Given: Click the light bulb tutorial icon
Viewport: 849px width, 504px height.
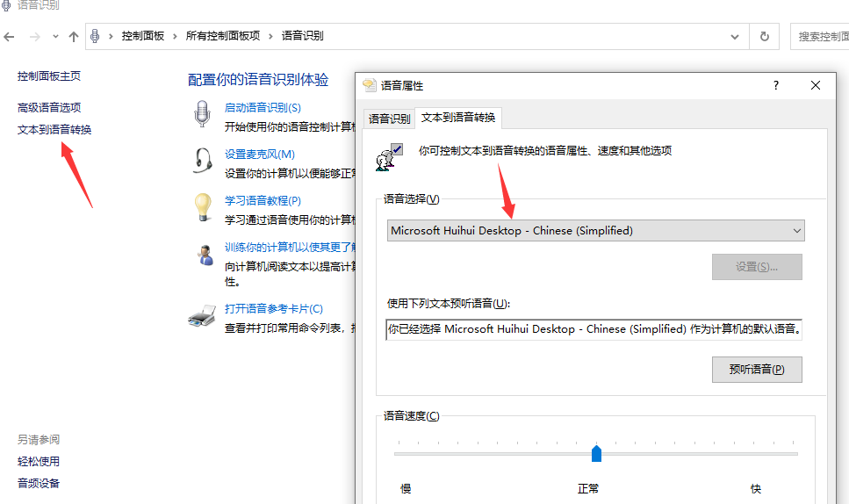Looking at the screenshot, I should tap(204, 207).
